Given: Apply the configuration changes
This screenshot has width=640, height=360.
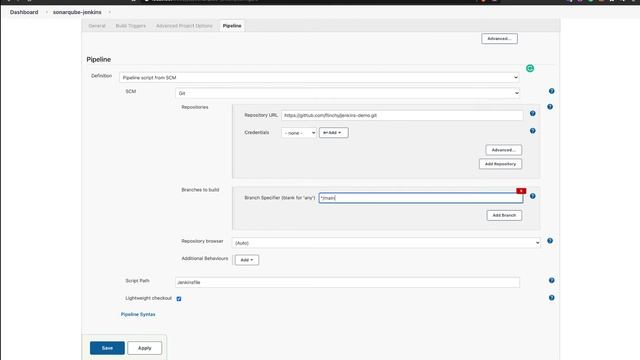Looking at the screenshot, I should 144,348.
